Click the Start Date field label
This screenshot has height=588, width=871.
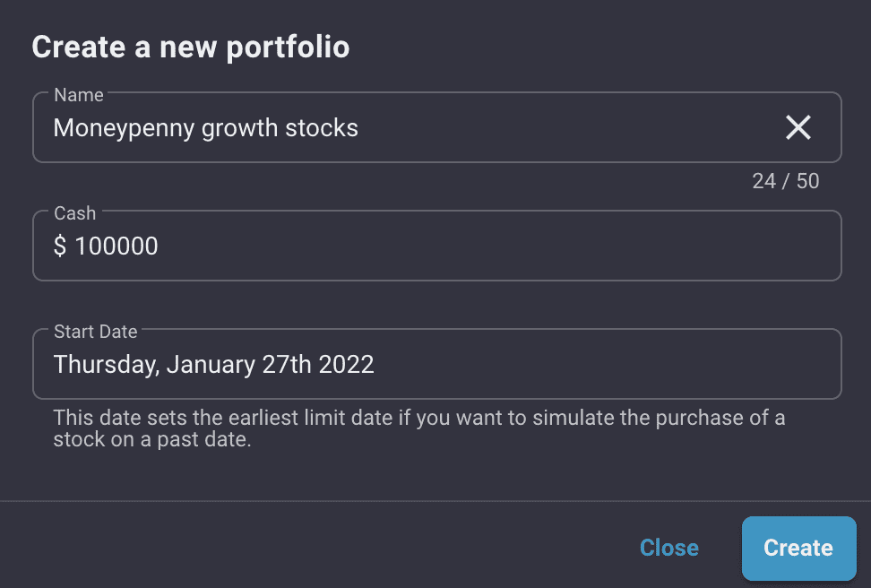pyautogui.click(x=96, y=332)
